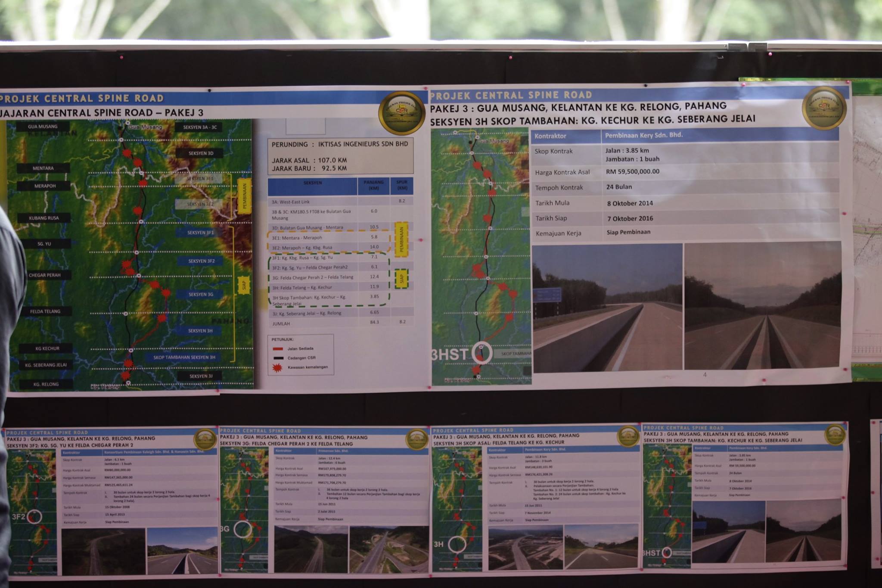Click gold emblem on Seksyen 3F2 poster
This screenshot has height=588, width=882.
coord(205,439)
